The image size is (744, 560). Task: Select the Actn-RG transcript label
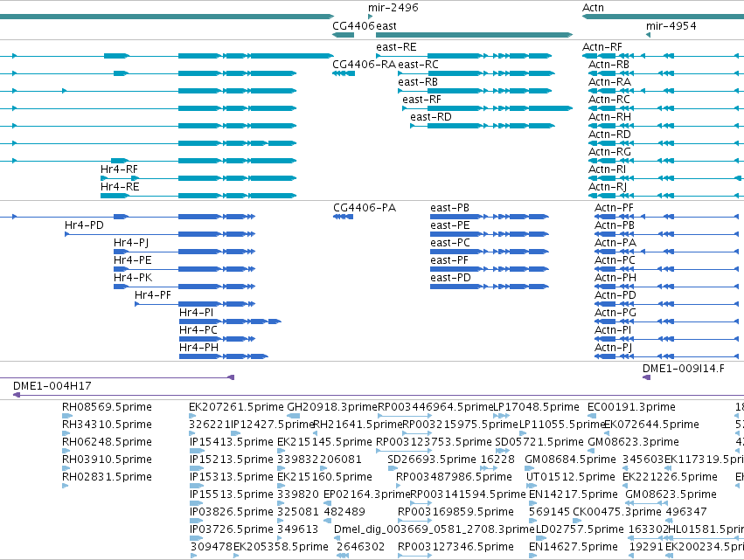point(609,152)
